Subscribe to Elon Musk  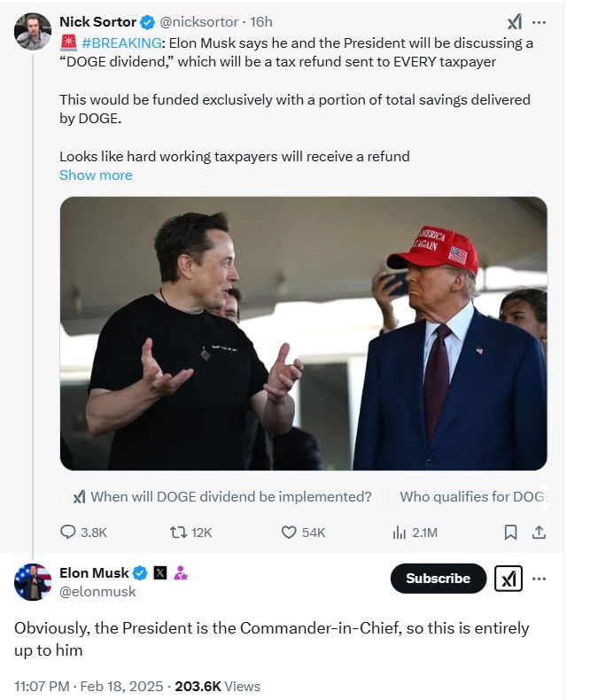[438, 579]
